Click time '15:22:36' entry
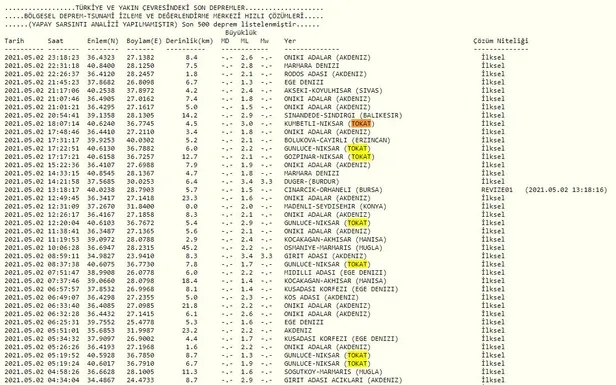Image resolution: width=616 pixels, height=385 pixels. 63,165
